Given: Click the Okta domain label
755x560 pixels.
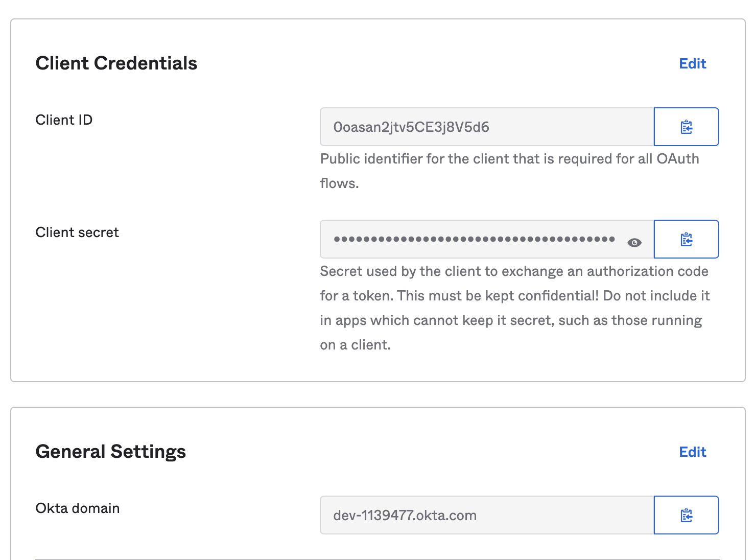Looking at the screenshot, I should (78, 508).
